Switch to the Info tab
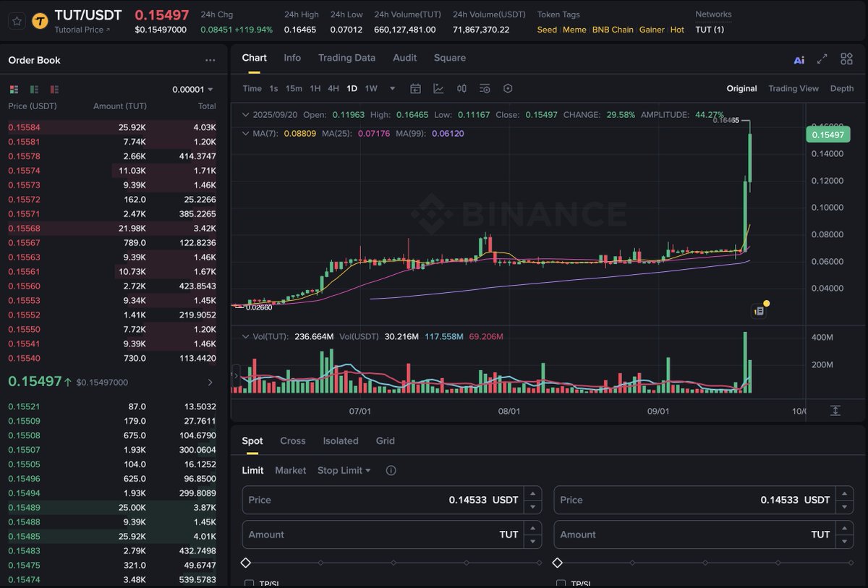Image resolution: width=868 pixels, height=588 pixels. coord(292,58)
